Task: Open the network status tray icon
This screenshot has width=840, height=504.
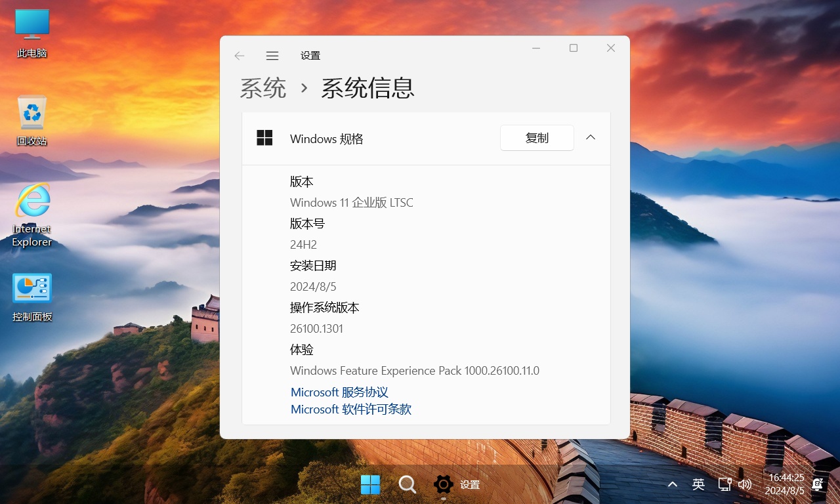Action: point(724,485)
